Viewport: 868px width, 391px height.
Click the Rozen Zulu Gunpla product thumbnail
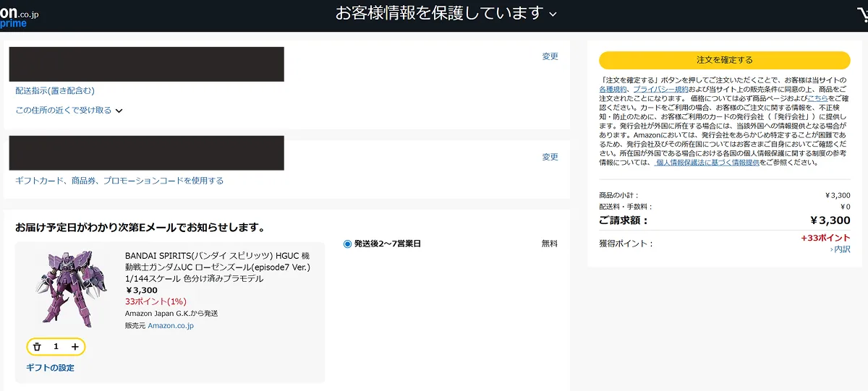[67, 289]
